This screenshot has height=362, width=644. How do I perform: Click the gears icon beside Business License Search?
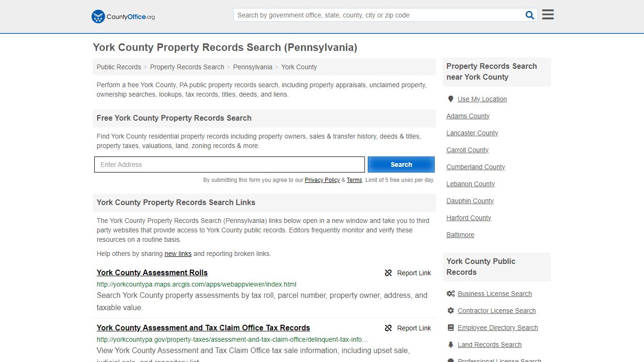tap(451, 294)
